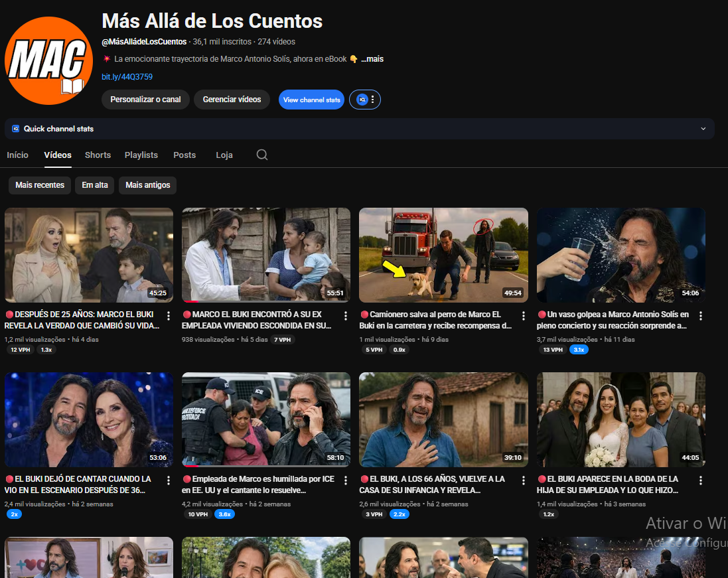Open options menu for DEJÓ DE CANTAR video

169,480
